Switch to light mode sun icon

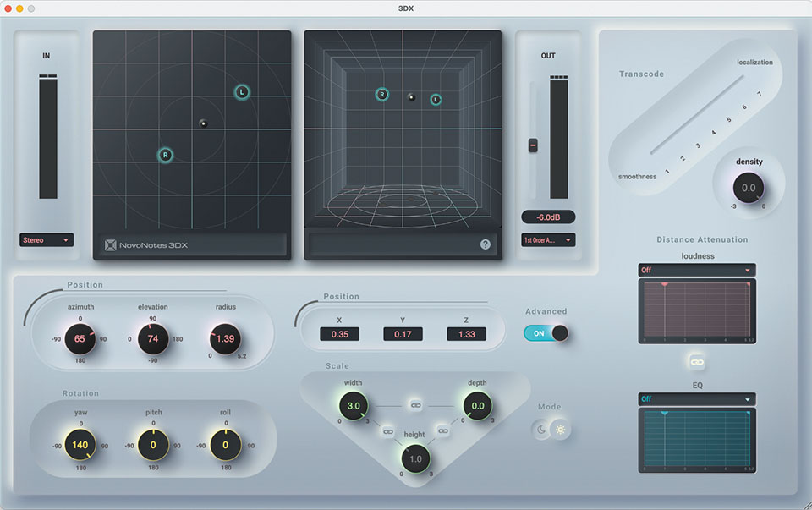[x=560, y=429]
